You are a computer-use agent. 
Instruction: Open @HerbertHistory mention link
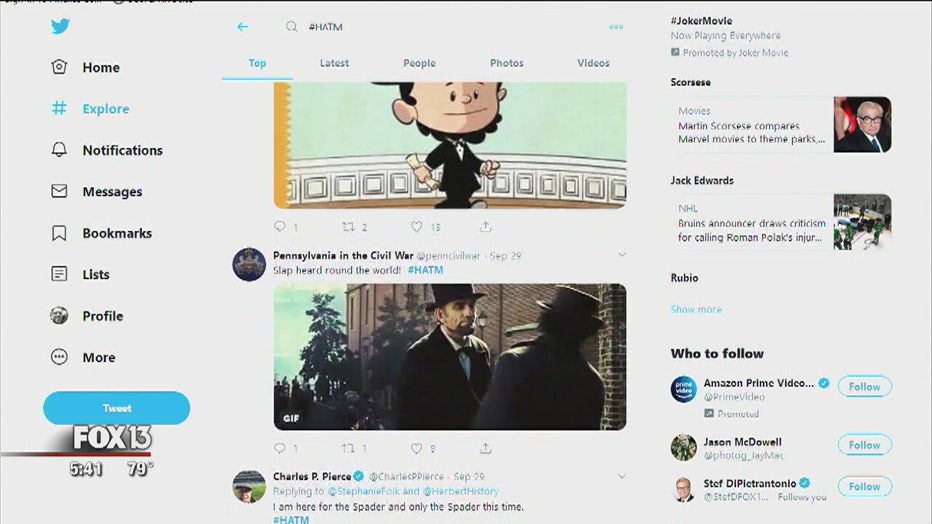461,491
